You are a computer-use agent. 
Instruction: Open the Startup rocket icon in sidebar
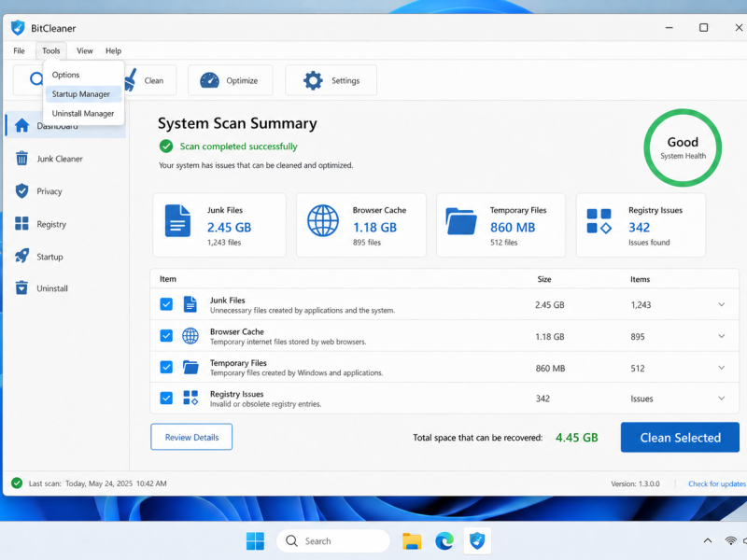pyautogui.click(x=21, y=256)
